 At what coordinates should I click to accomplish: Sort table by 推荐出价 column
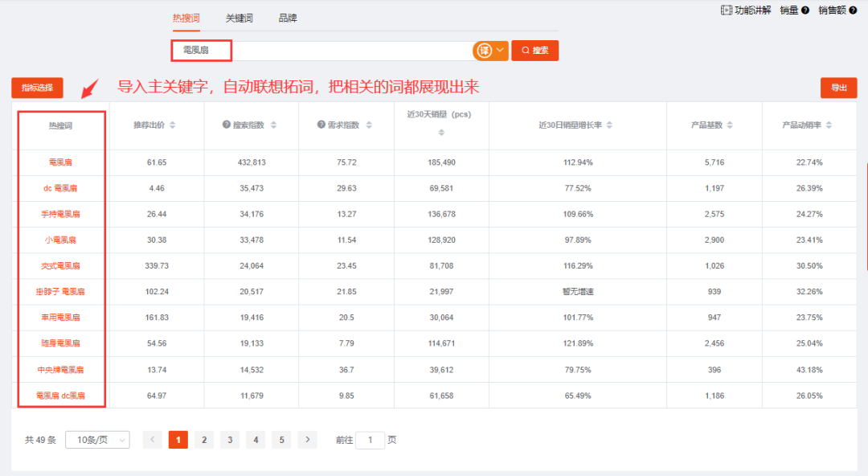[x=172, y=125]
